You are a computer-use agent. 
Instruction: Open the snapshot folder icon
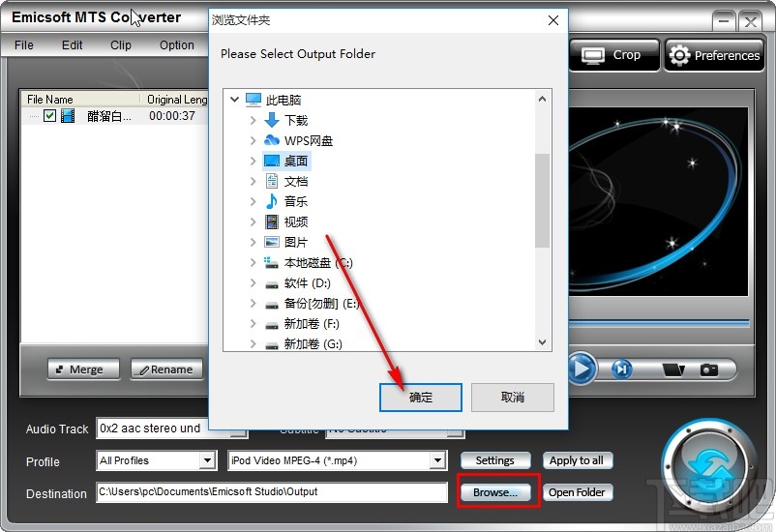[673, 369]
